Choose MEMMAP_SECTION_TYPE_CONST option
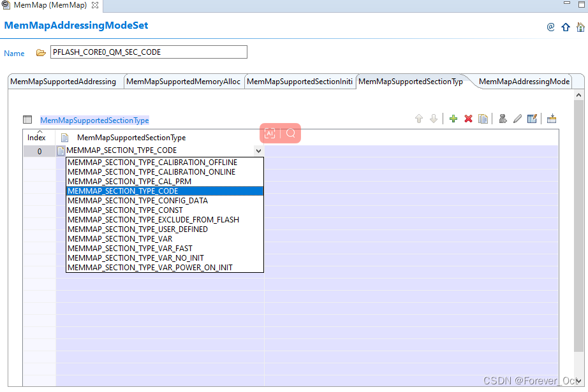 pos(165,210)
